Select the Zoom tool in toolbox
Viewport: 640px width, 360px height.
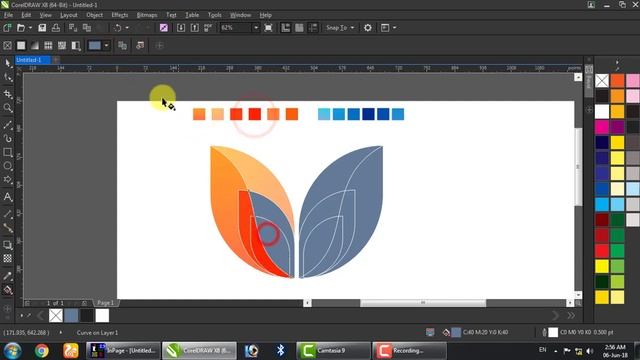tap(7, 108)
